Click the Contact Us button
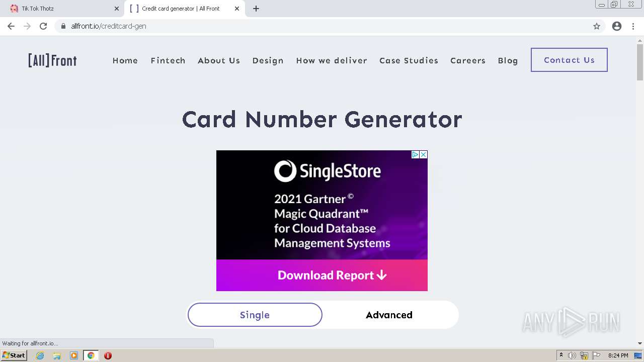Image resolution: width=644 pixels, height=362 pixels. (x=569, y=60)
